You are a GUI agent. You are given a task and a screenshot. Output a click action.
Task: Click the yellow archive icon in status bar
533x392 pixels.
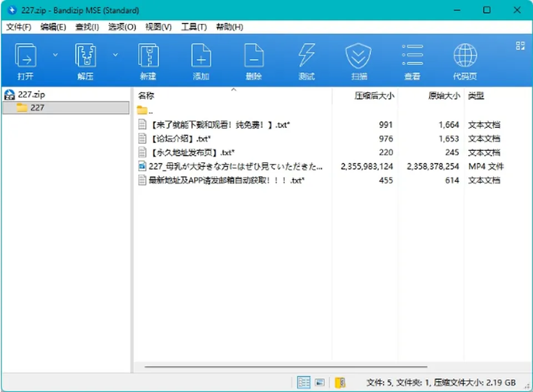(x=340, y=383)
